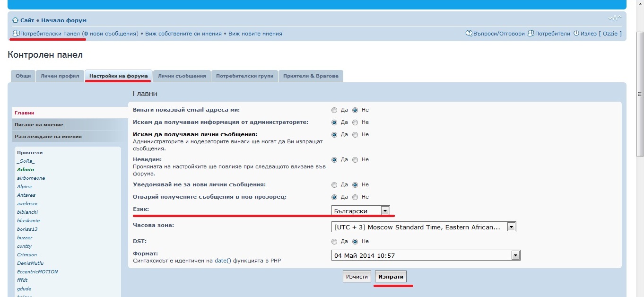Click the FAQ icon beside Въпроси/Отговори
644x297 pixels.
[469, 34]
